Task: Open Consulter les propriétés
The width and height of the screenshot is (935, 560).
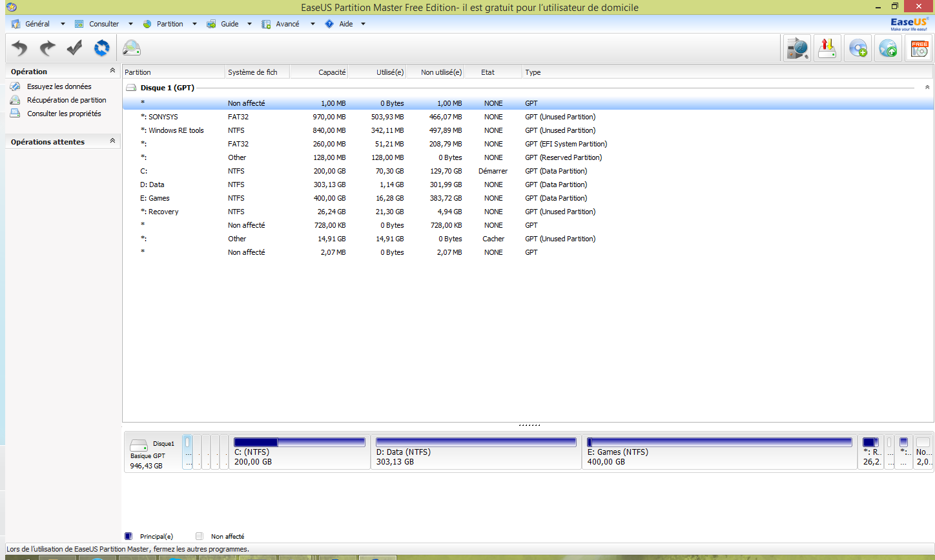Action: point(64,114)
